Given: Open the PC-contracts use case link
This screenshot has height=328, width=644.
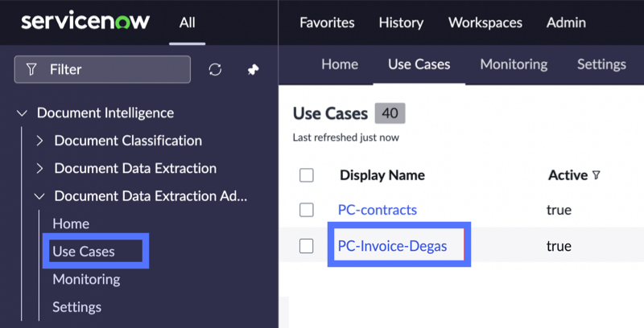Looking at the screenshot, I should tap(378, 210).
